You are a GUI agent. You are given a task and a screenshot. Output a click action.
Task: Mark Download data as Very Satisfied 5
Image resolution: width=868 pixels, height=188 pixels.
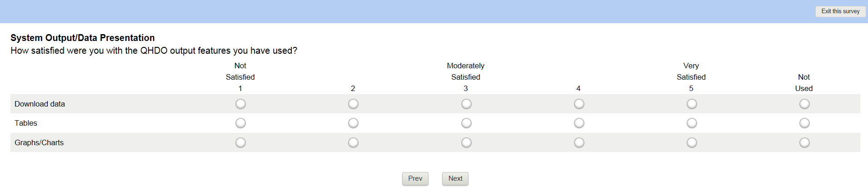pyautogui.click(x=692, y=104)
